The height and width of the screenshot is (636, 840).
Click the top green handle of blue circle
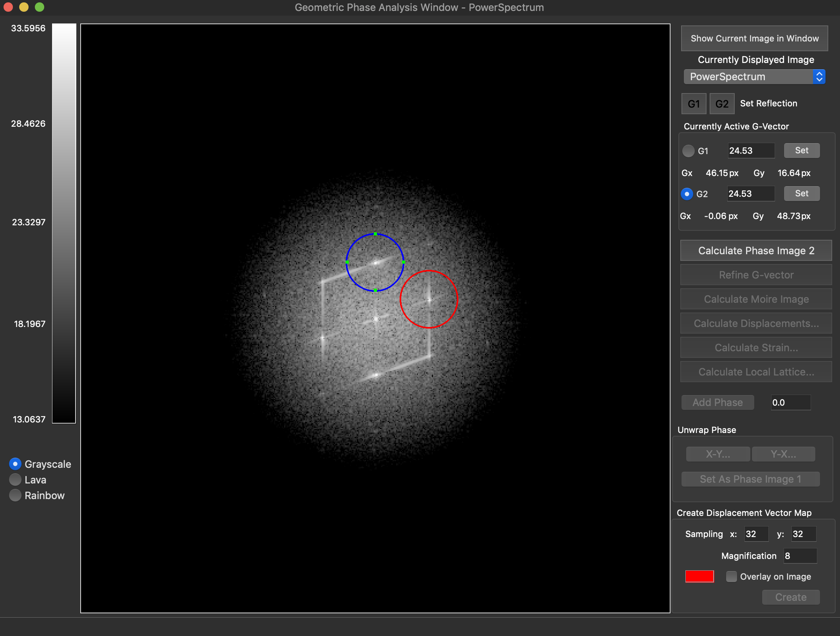(x=375, y=234)
